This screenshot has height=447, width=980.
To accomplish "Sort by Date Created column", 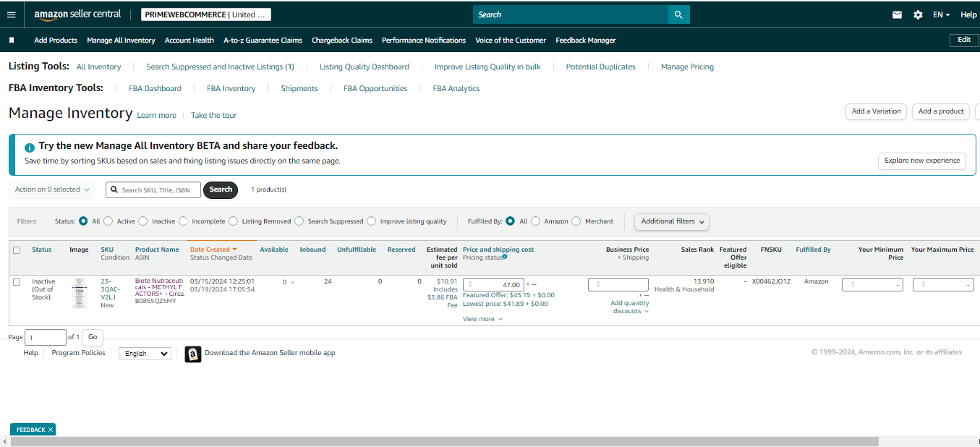I will pyautogui.click(x=213, y=250).
